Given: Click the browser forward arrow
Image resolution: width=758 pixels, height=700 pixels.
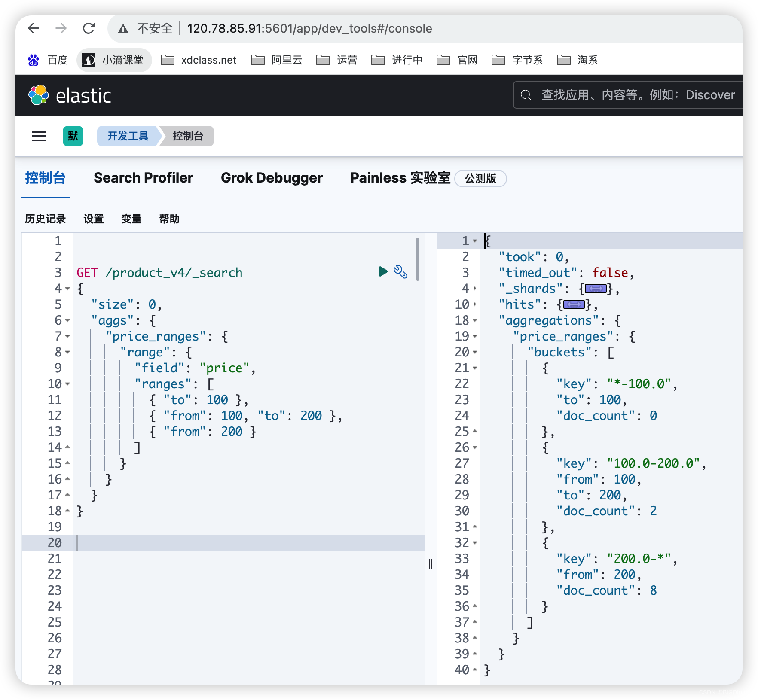Looking at the screenshot, I should pos(61,29).
